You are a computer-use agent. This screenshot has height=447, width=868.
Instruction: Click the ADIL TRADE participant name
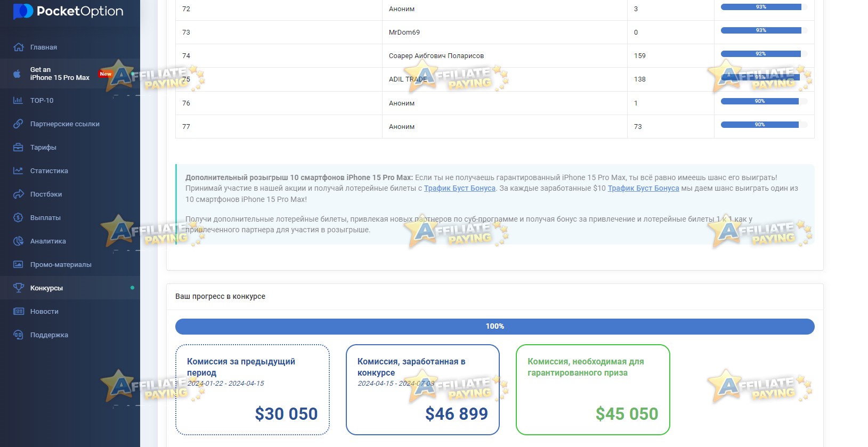408,79
